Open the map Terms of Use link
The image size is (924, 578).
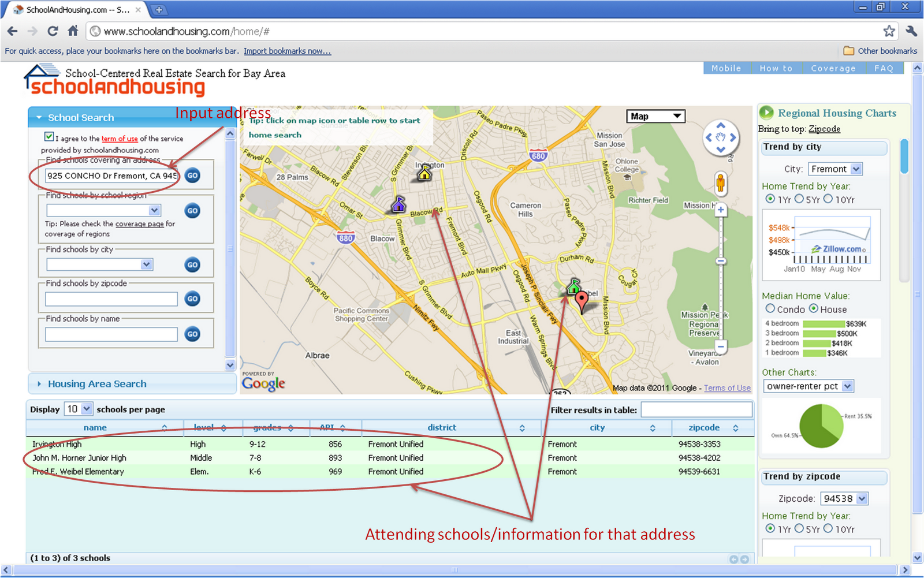[727, 388]
